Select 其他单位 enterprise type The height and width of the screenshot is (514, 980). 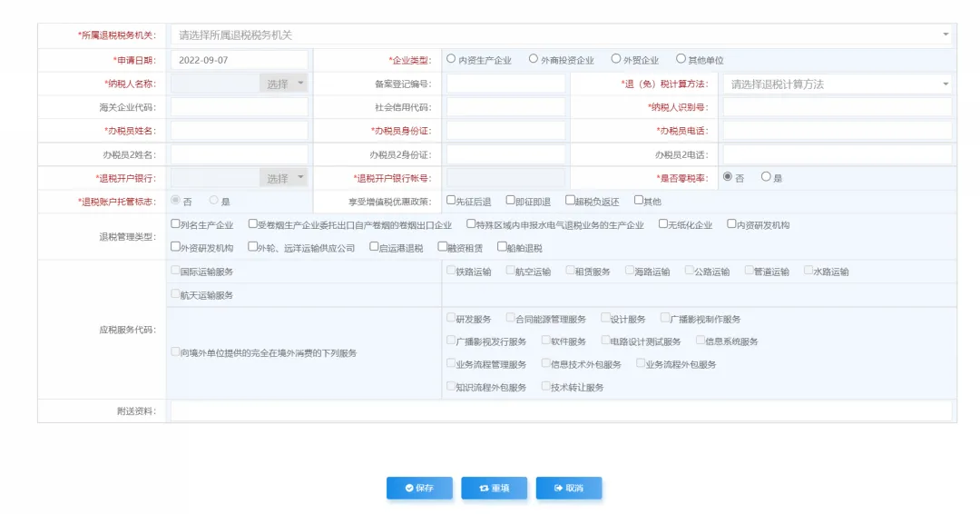681,59
